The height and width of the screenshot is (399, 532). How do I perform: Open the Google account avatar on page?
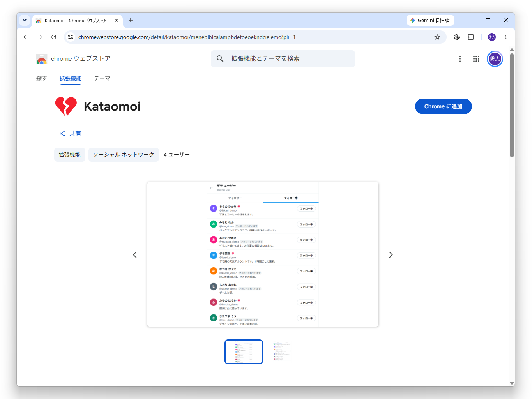click(495, 59)
